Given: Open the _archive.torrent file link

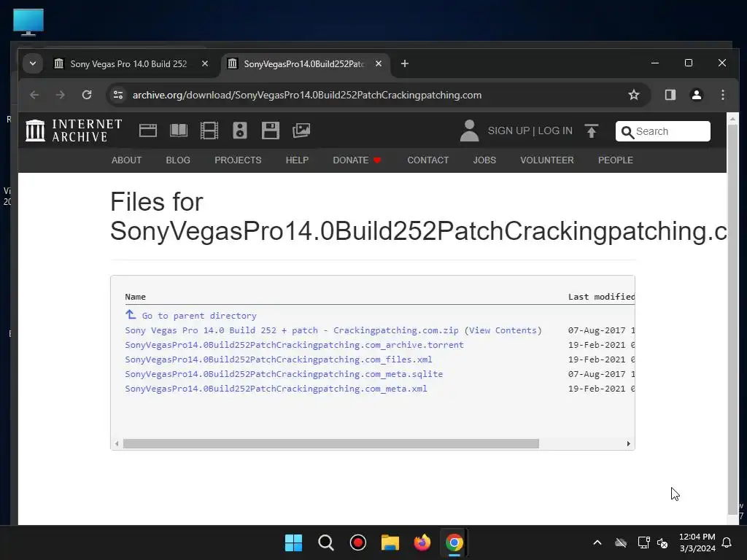Looking at the screenshot, I should pos(294,345).
